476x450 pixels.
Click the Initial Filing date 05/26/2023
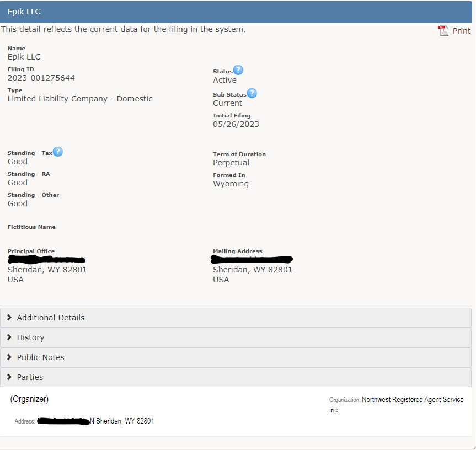pos(236,124)
